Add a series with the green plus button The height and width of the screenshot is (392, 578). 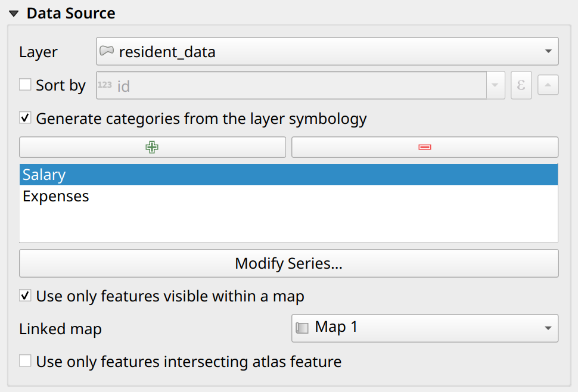[x=152, y=147]
